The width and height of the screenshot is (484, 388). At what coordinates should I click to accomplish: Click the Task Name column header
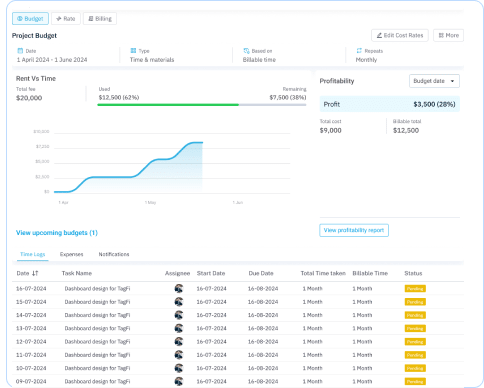point(77,273)
